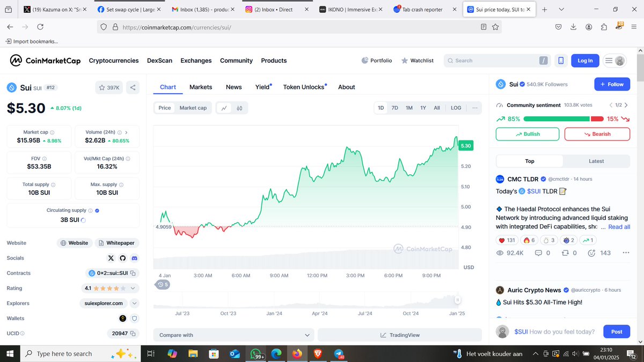Screen dimensions: 644x362
Task: Click the CoinMarketCap logo
Action: (45, 61)
